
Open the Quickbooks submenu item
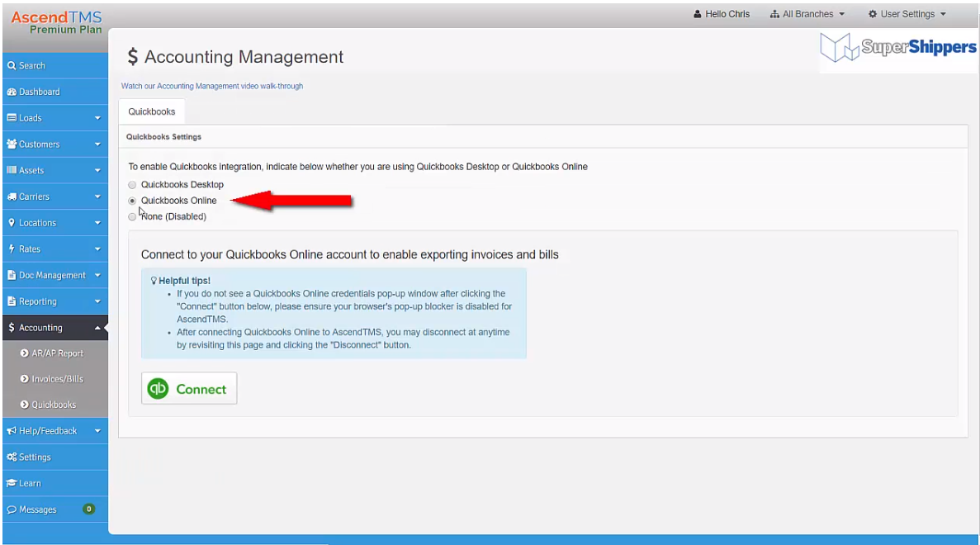point(55,405)
